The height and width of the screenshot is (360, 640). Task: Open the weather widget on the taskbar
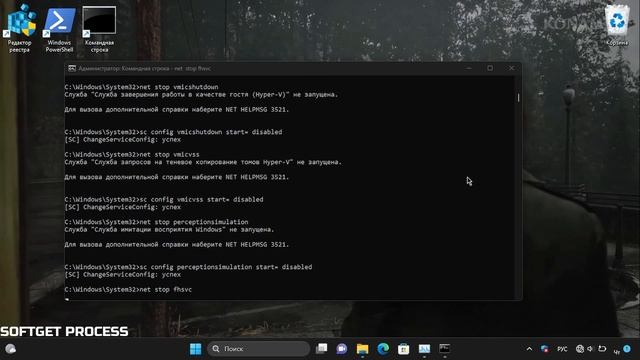11,349
